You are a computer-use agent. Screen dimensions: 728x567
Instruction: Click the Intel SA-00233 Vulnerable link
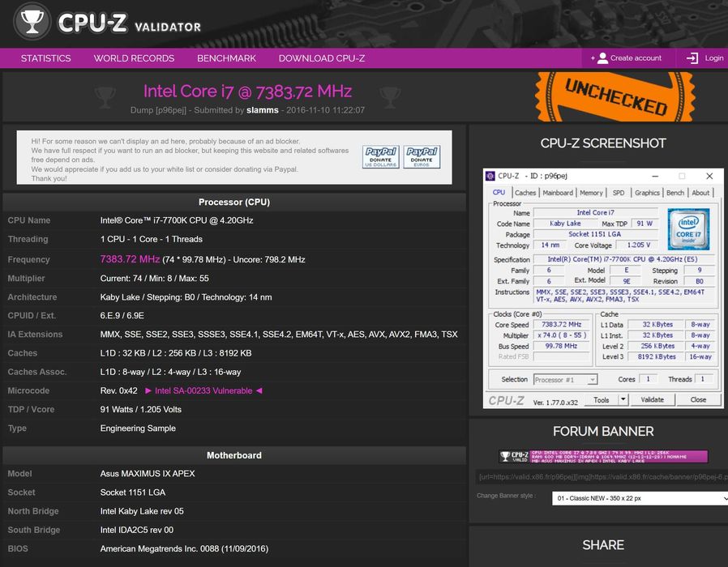(203, 390)
